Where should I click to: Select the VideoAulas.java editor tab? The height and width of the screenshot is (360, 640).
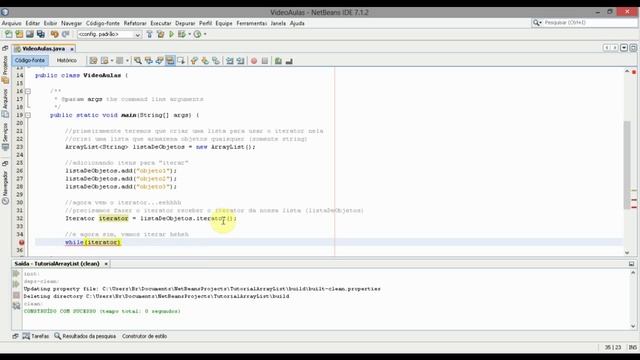coord(43,49)
